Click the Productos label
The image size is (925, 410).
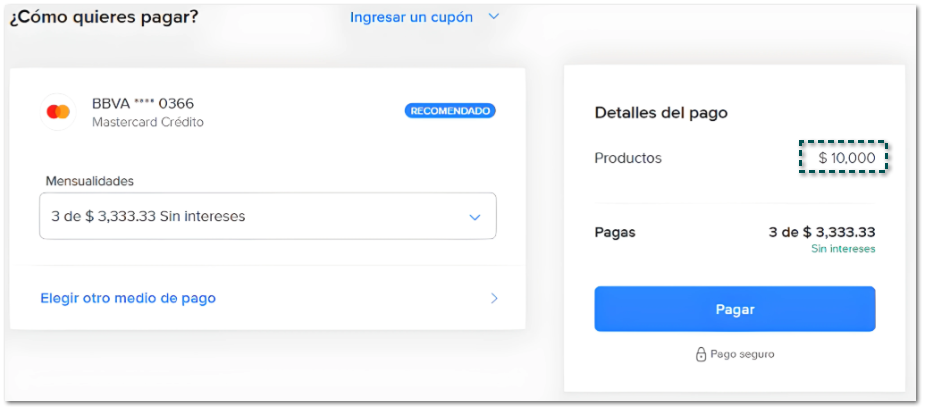click(628, 158)
